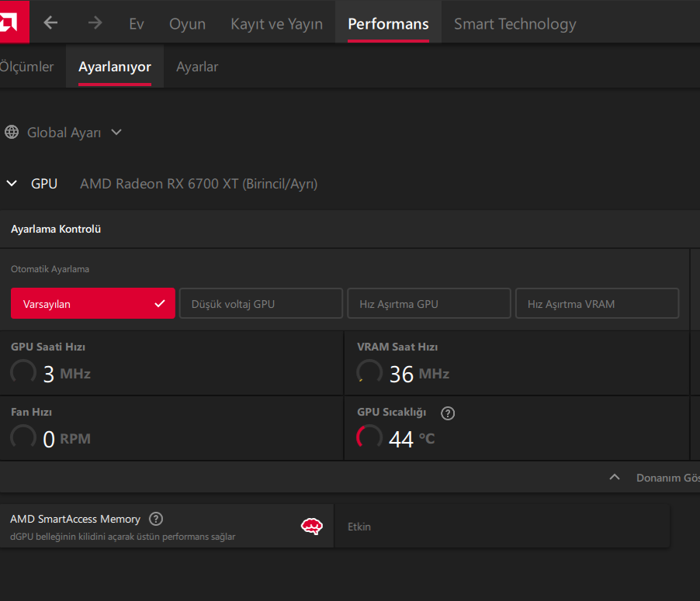Image resolution: width=700 pixels, height=601 pixels.
Task: Select the Ayarlanıyor sub-tab
Action: [x=115, y=67]
